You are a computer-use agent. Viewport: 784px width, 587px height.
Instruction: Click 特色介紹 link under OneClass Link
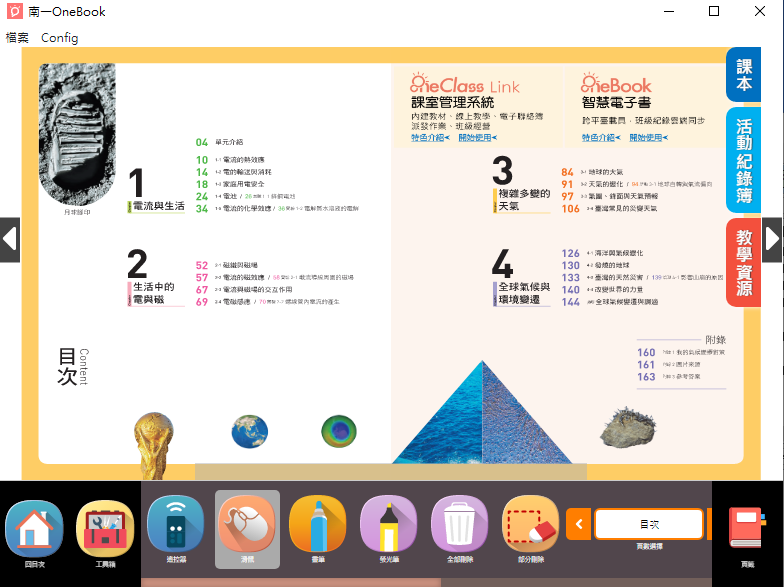pos(430,138)
